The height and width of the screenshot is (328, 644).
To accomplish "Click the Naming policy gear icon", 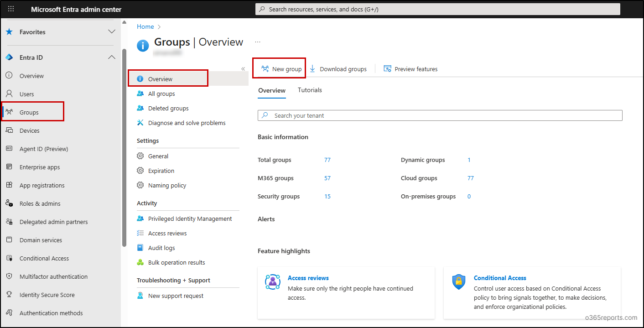I will [x=140, y=185].
